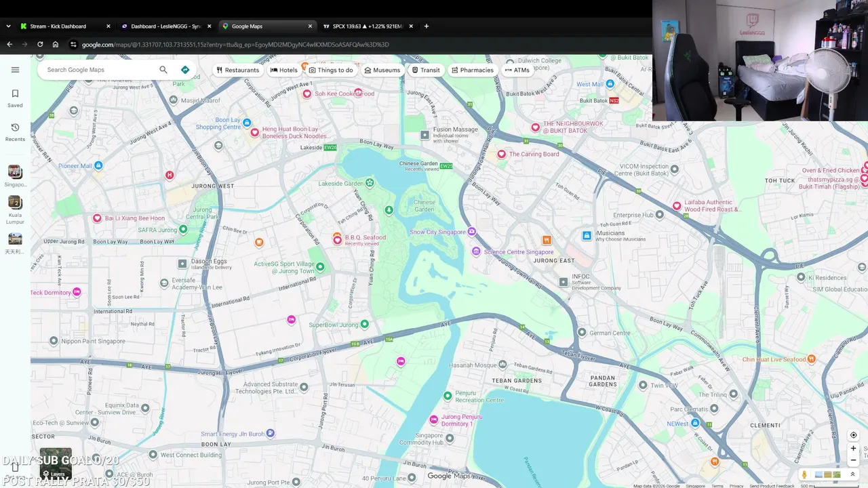Click the Boon Lay Shopping Centre marker
The width and height of the screenshot is (868, 488).
pyautogui.click(x=247, y=123)
